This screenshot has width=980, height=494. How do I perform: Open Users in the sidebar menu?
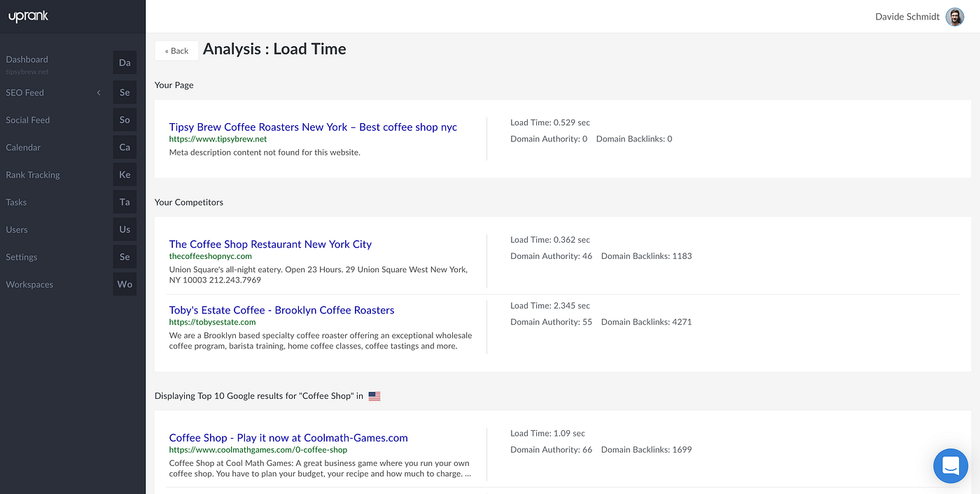17,230
